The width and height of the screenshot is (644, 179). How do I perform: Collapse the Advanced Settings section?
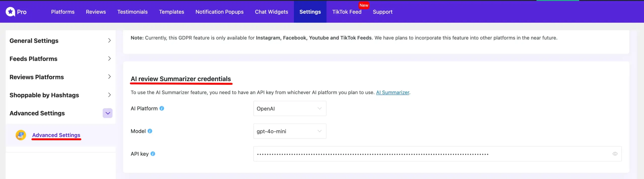coord(108,113)
